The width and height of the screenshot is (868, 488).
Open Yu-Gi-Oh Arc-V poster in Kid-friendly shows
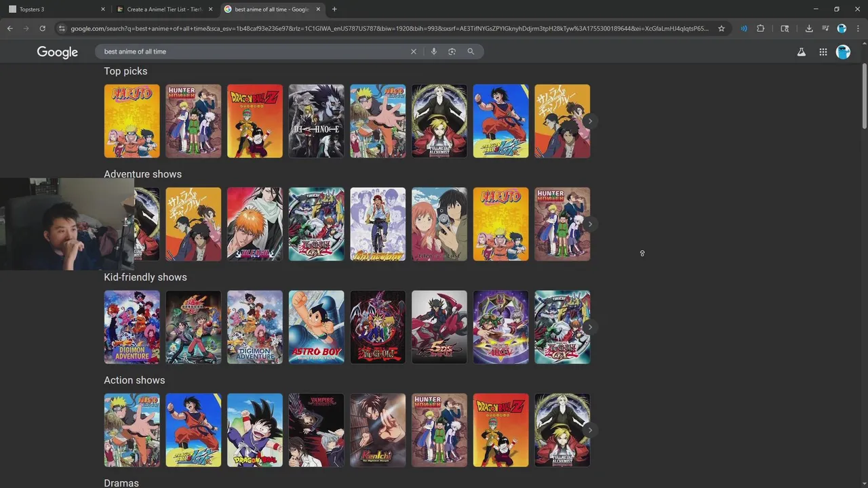[500, 327]
